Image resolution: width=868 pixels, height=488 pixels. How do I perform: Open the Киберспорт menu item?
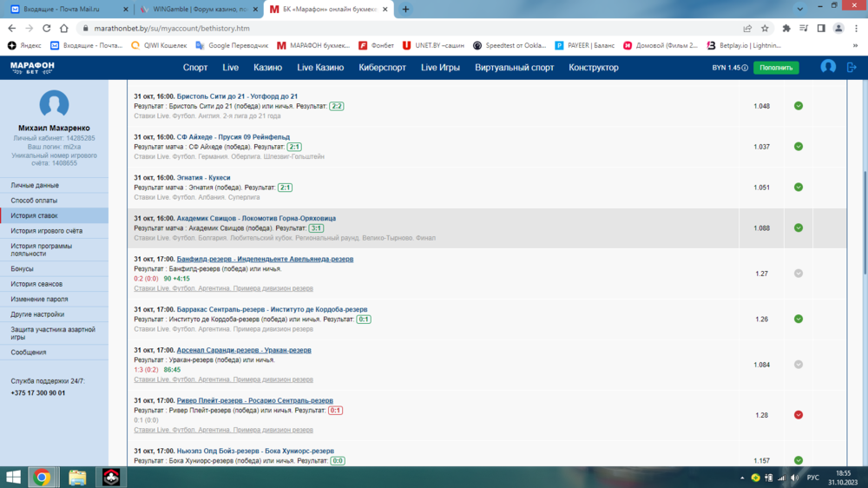point(382,68)
